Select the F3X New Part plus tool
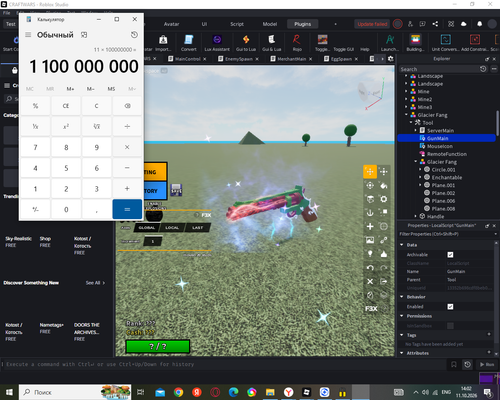This screenshot has height=400, width=500. click(370, 226)
